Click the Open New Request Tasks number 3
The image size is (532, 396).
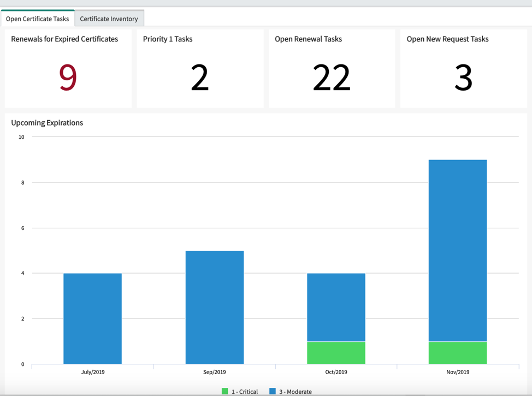click(463, 78)
